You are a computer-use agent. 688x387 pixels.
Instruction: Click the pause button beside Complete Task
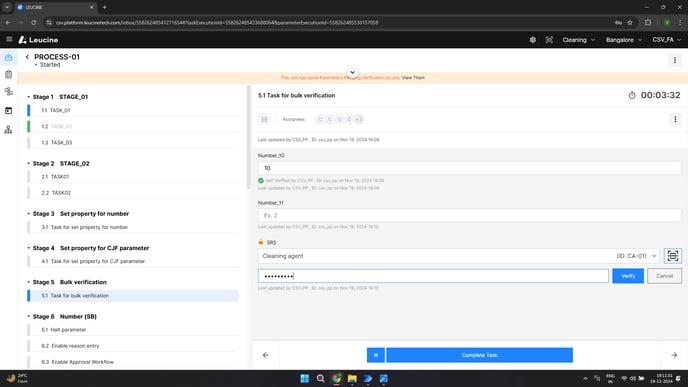376,355
